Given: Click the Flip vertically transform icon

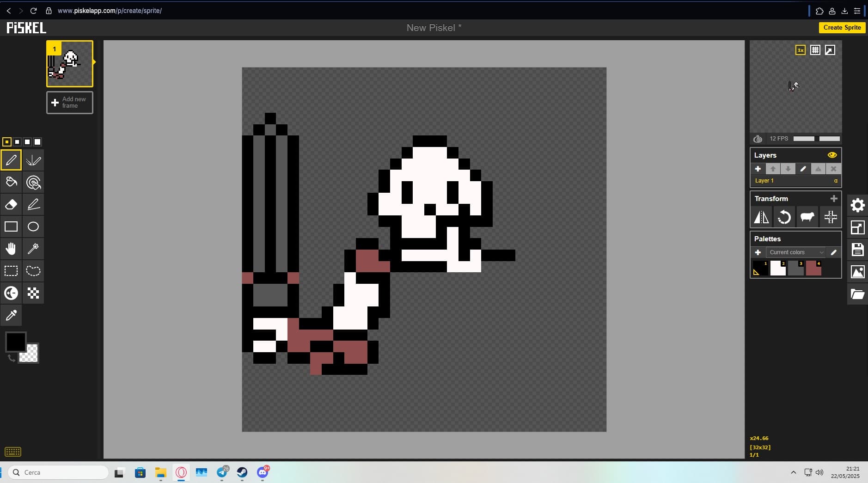Looking at the screenshot, I should tap(761, 217).
